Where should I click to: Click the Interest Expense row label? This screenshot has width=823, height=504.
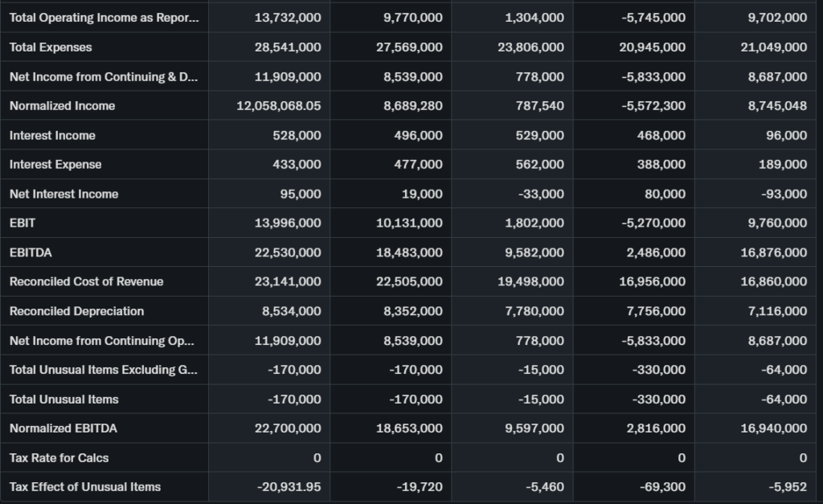[55, 165]
